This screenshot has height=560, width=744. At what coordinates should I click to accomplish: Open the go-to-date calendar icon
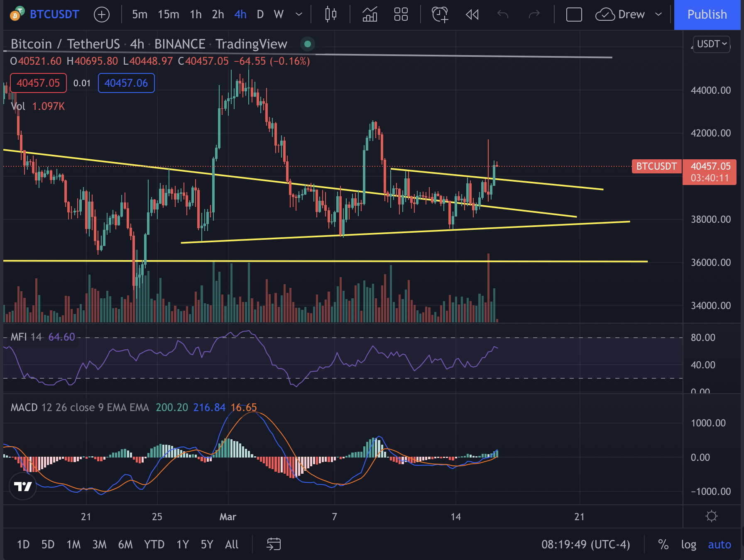pyautogui.click(x=274, y=544)
